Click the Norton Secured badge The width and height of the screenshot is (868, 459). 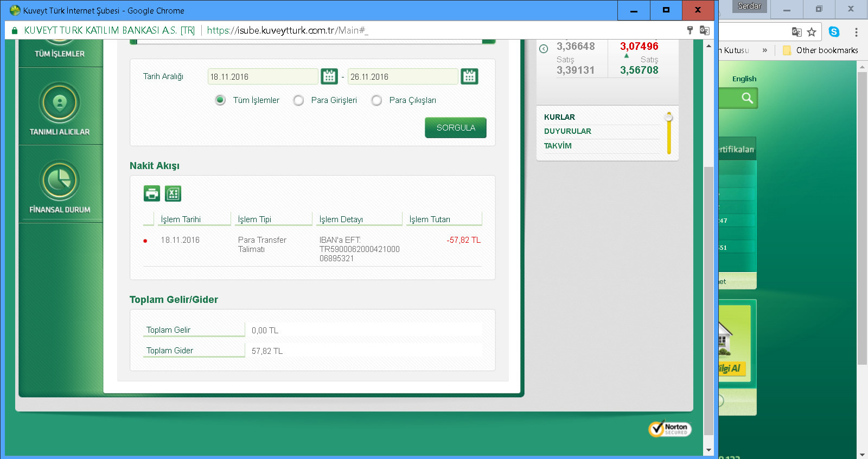670,429
